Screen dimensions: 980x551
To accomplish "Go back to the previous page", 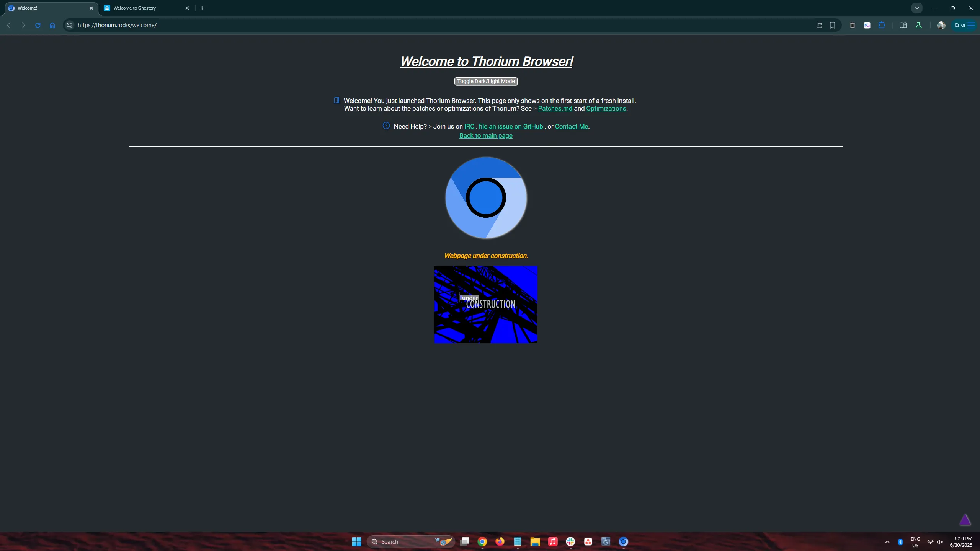I will point(9,25).
